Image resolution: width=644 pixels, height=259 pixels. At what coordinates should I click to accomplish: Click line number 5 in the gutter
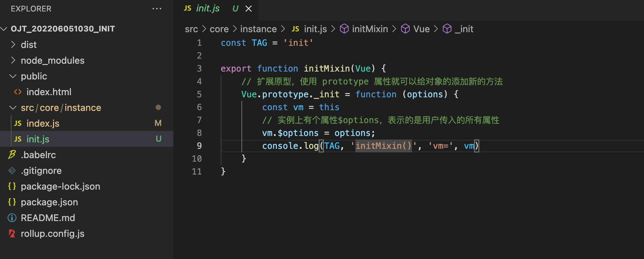click(x=200, y=94)
